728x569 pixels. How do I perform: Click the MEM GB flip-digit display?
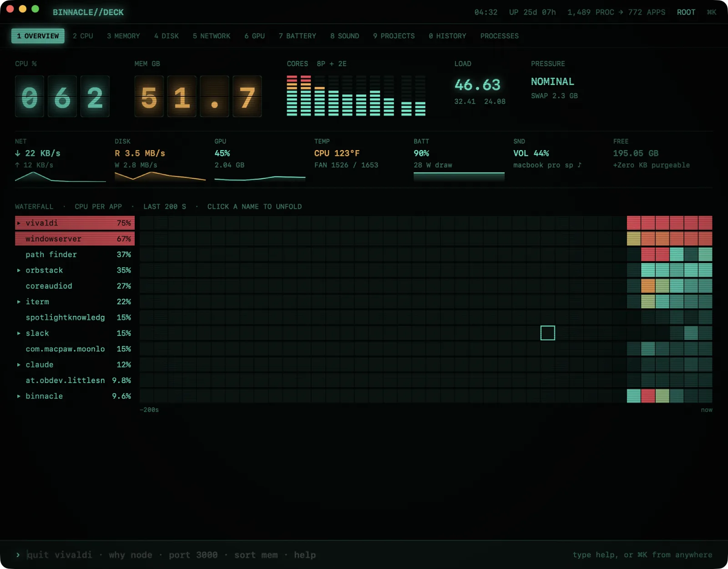coord(198,96)
